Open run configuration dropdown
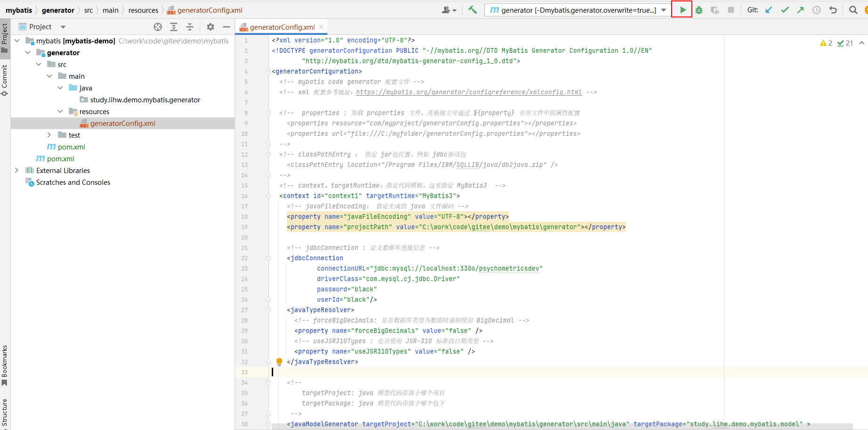Viewport: 868px width, 430px height. 664,10
